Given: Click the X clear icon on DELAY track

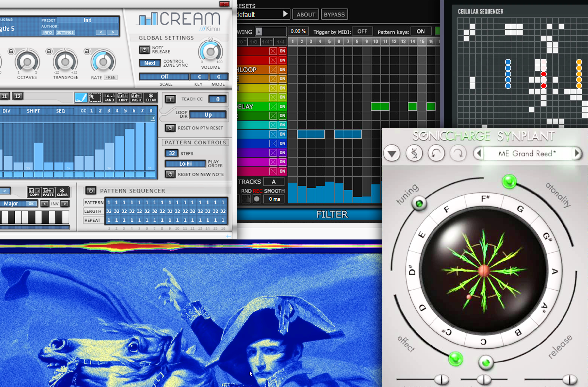Looking at the screenshot, I should click(x=273, y=106).
